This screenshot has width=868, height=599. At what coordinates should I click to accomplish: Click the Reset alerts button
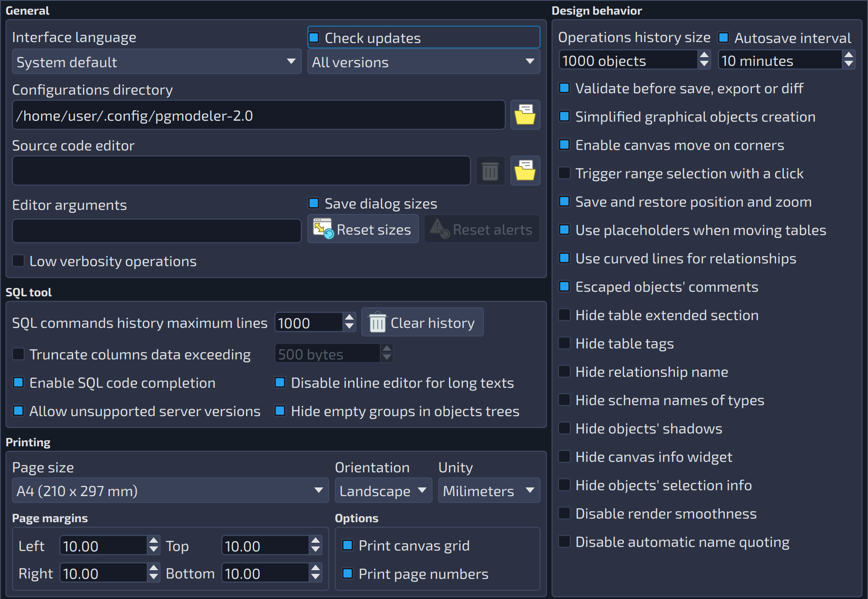click(x=482, y=229)
